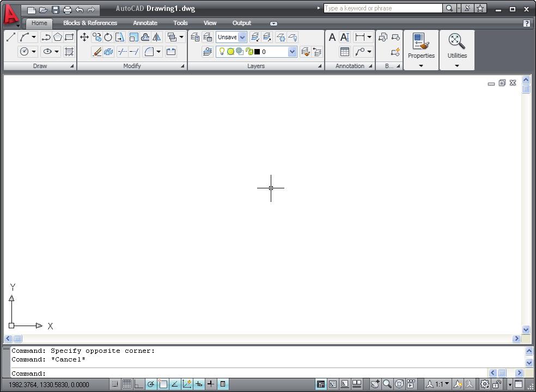
Task: Open the layer 0 dropdown list
Action: (293, 52)
